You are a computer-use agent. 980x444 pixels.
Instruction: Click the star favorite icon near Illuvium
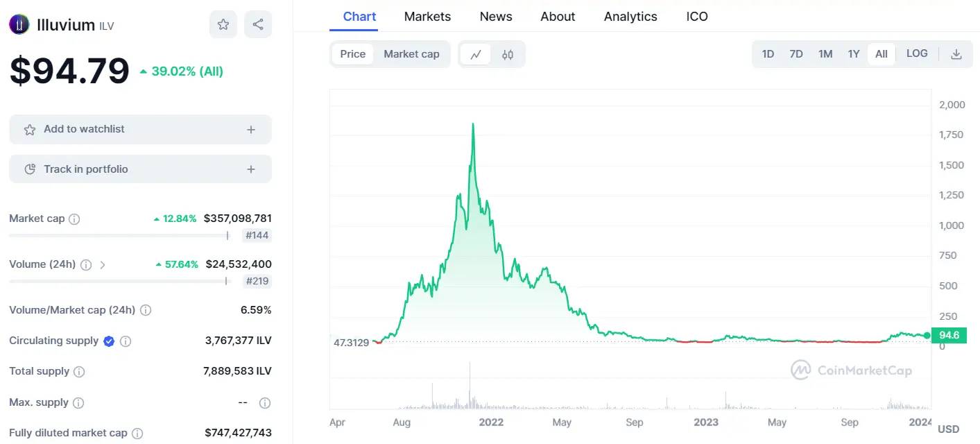(223, 24)
